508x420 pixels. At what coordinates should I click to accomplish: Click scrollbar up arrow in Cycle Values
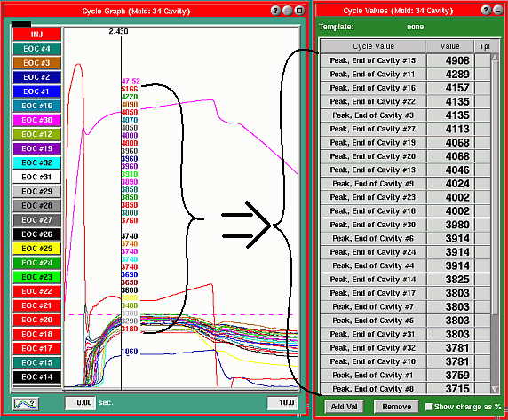(x=495, y=58)
